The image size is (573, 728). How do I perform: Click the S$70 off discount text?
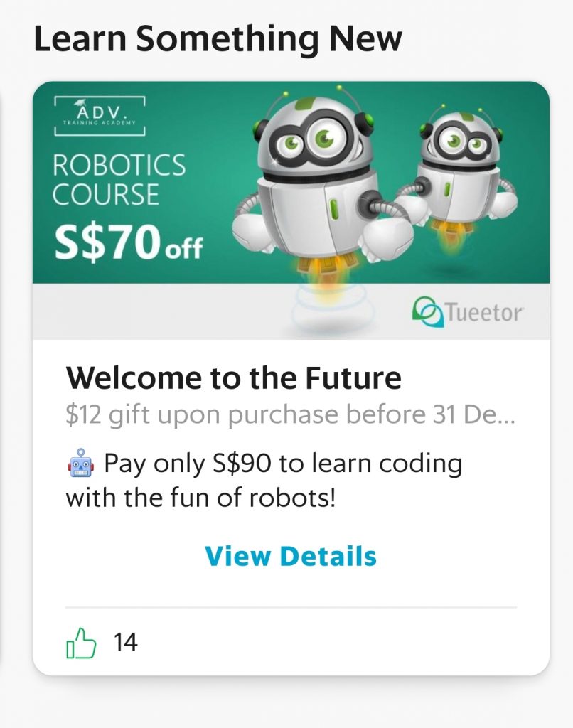coord(129,242)
